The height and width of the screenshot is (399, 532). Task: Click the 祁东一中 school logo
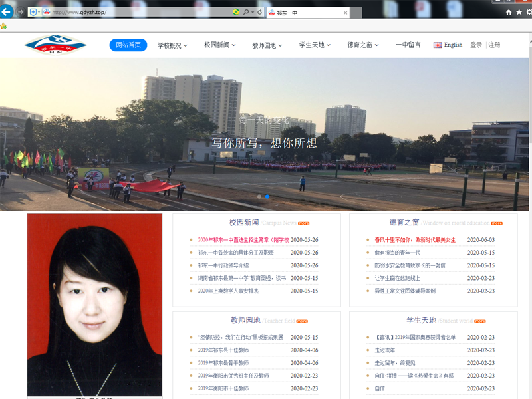[x=55, y=45]
